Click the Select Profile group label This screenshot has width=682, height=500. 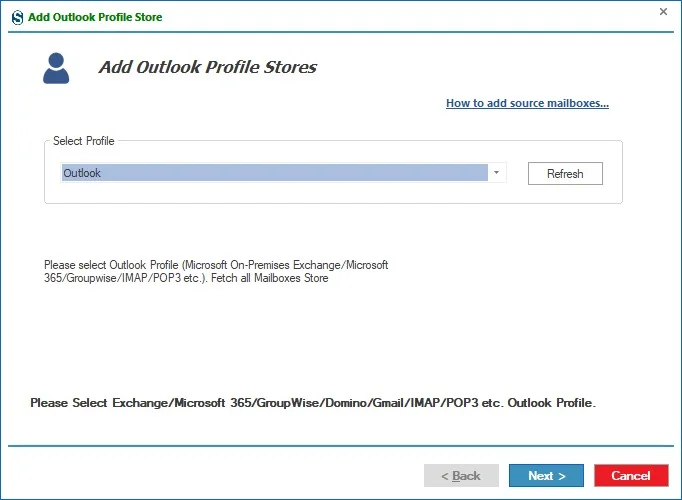coord(84,141)
